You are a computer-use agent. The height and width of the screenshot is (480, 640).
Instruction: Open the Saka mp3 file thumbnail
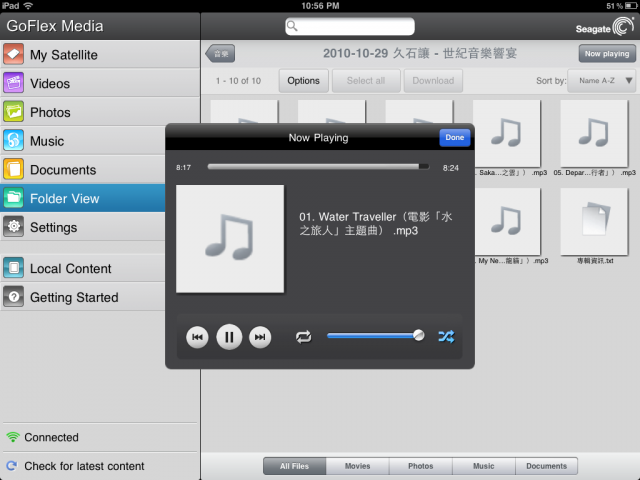(507, 133)
